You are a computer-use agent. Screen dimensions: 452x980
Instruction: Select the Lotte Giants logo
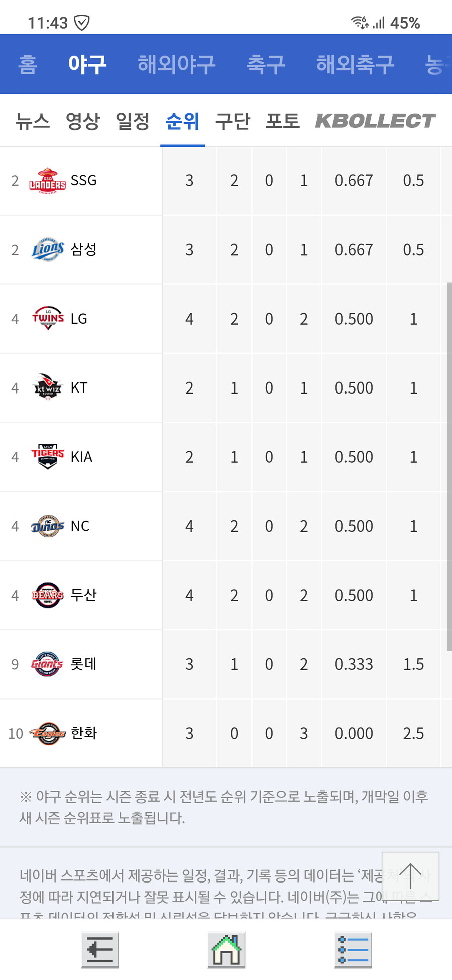(x=48, y=664)
